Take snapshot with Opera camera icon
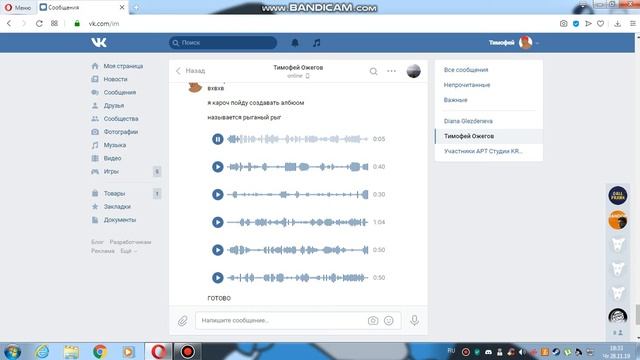This screenshot has height=360, width=640. click(564, 24)
